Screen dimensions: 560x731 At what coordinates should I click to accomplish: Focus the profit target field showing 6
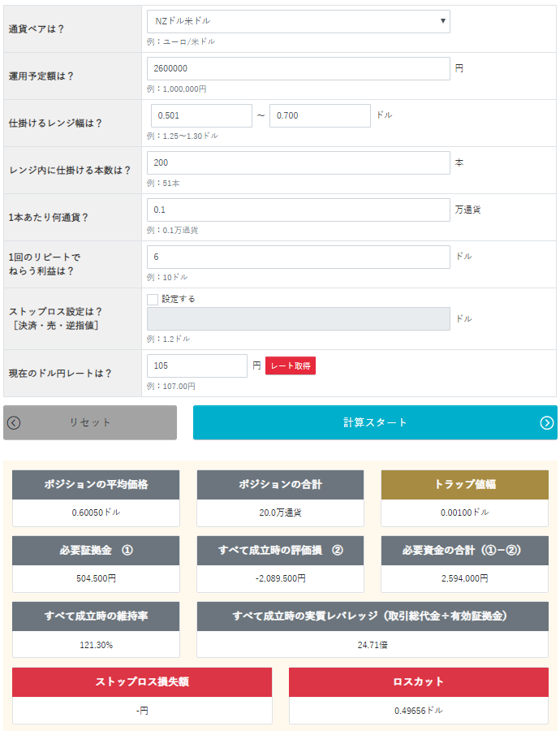pos(298,257)
